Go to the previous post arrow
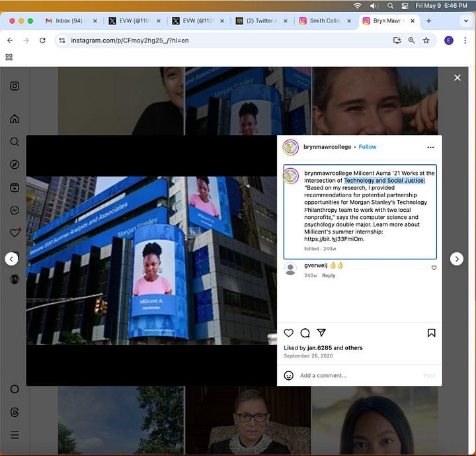This screenshot has width=476, height=456. pyautogui.click(x=11, y=259)
